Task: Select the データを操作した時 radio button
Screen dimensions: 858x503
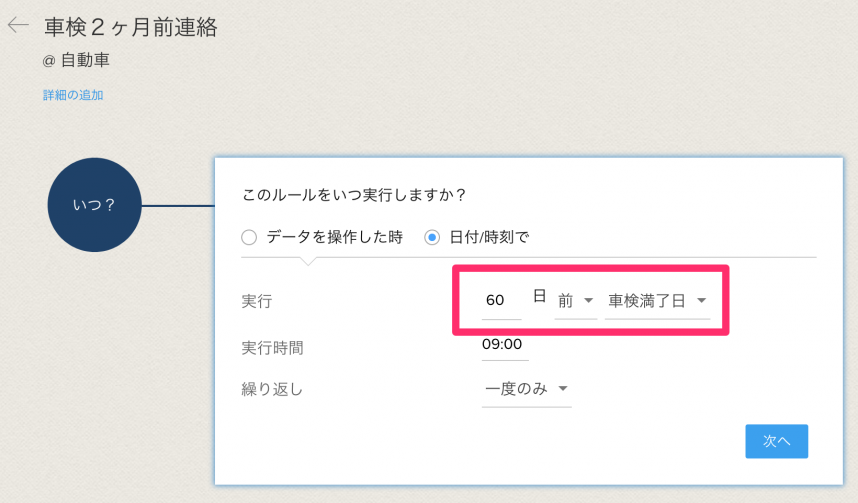Action: [248, 238]
